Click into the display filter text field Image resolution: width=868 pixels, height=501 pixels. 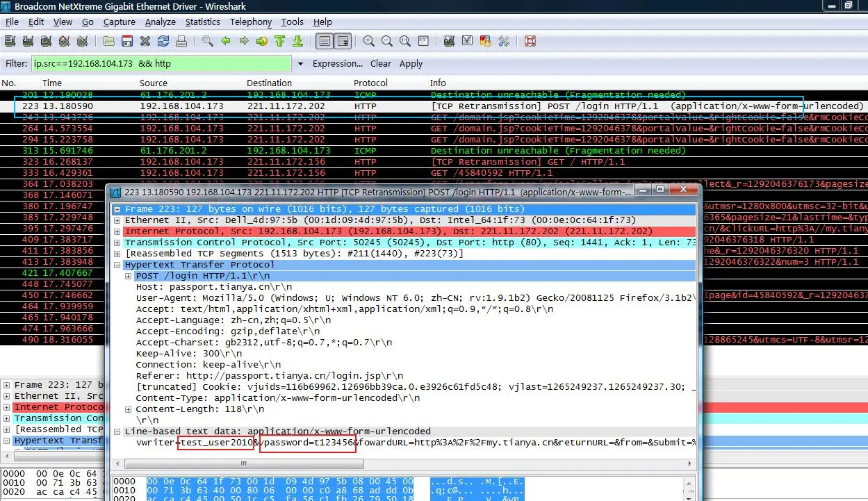(x=161, y=64)
